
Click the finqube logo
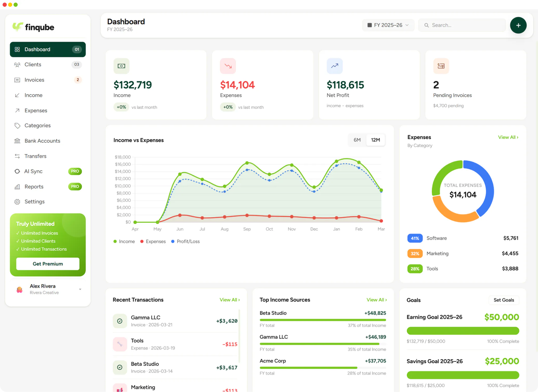coord(33,27)
